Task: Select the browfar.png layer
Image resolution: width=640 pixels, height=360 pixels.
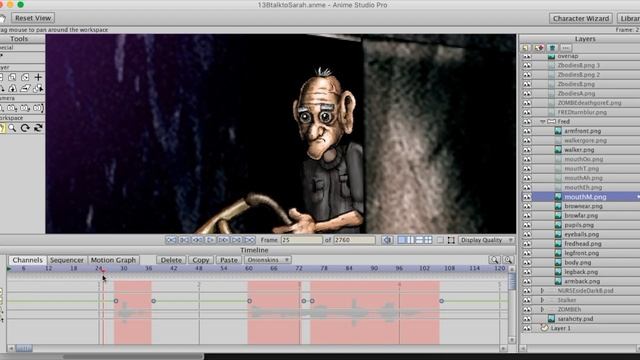Action: (581, 216)
